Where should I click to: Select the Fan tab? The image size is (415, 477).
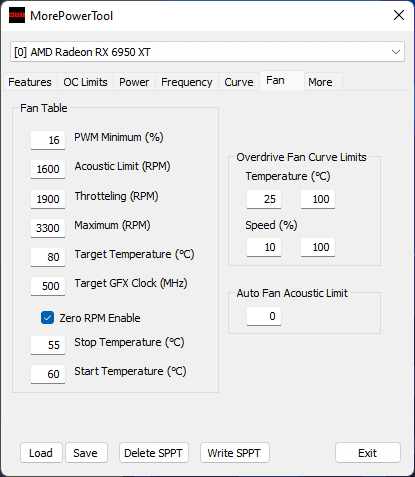coord(282,80)
